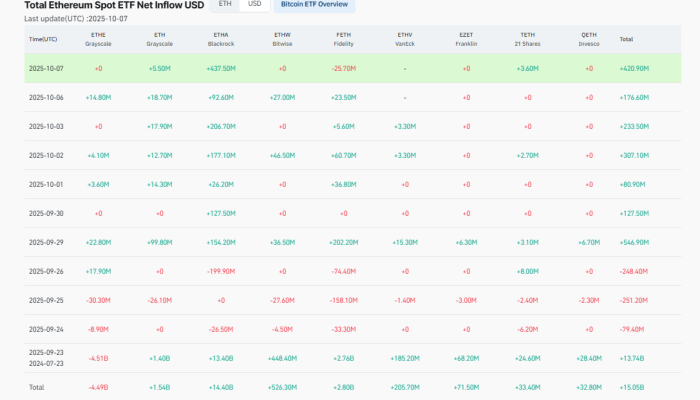Click the ETHE Grayscale column header
The image size is (700, 400).
coord(98,39)
